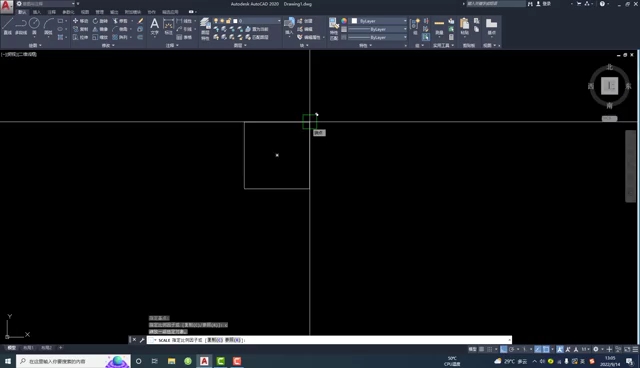Select the Polyline tool
Screen dimensions: 640x368
[21, 26]
